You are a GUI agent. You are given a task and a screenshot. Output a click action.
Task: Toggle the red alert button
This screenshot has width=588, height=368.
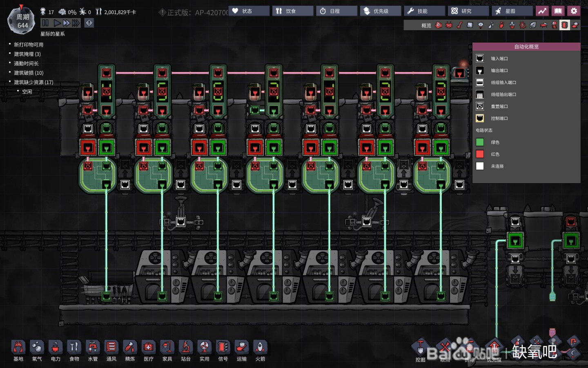point(89,23)
